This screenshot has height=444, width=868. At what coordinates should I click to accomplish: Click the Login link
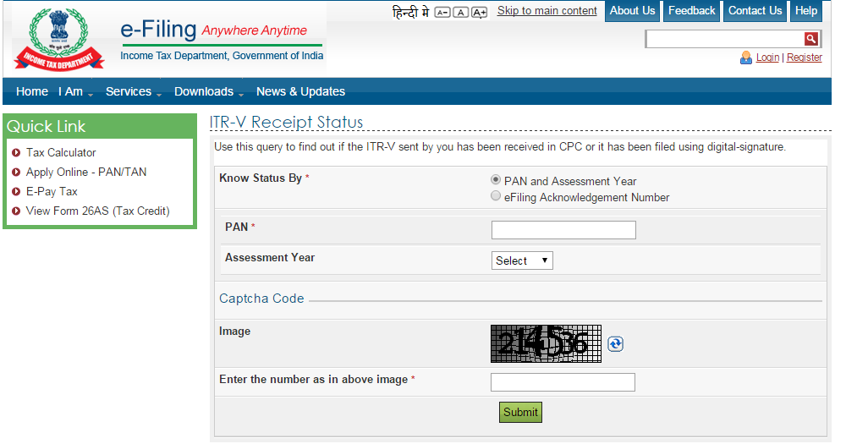767,58
